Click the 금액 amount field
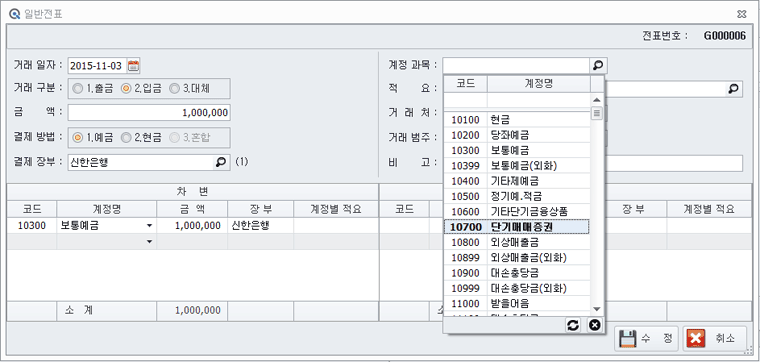The height and width of the screenshot is (362, 760). tap(149, 112)
